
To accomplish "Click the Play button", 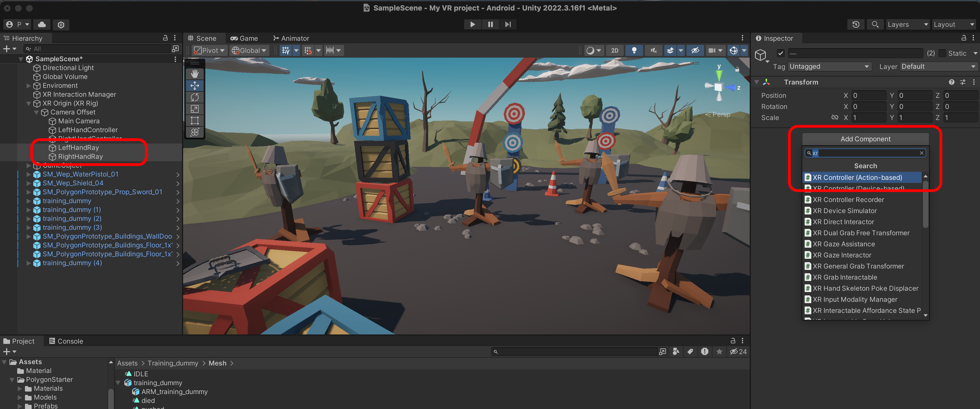I will coord(472,24).
